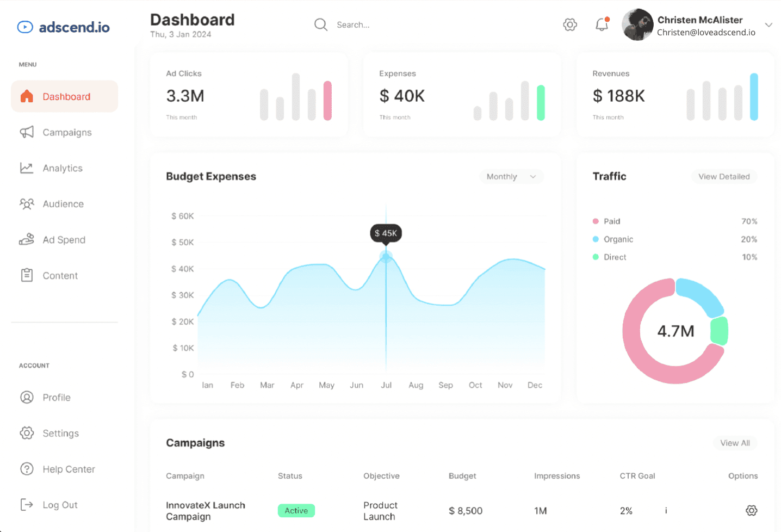Click View Detailed traffic button
781x532 pixels.
tap(724, 176)
